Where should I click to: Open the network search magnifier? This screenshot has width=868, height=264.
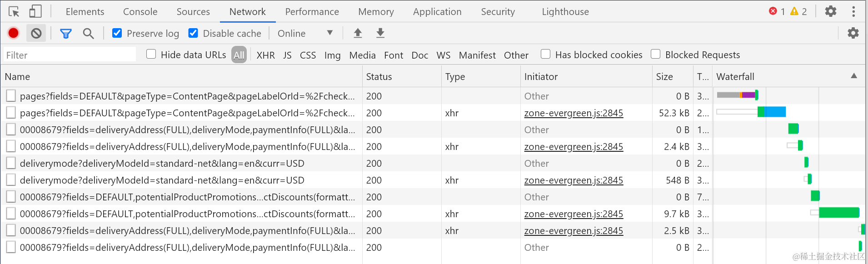pos(88,33)
